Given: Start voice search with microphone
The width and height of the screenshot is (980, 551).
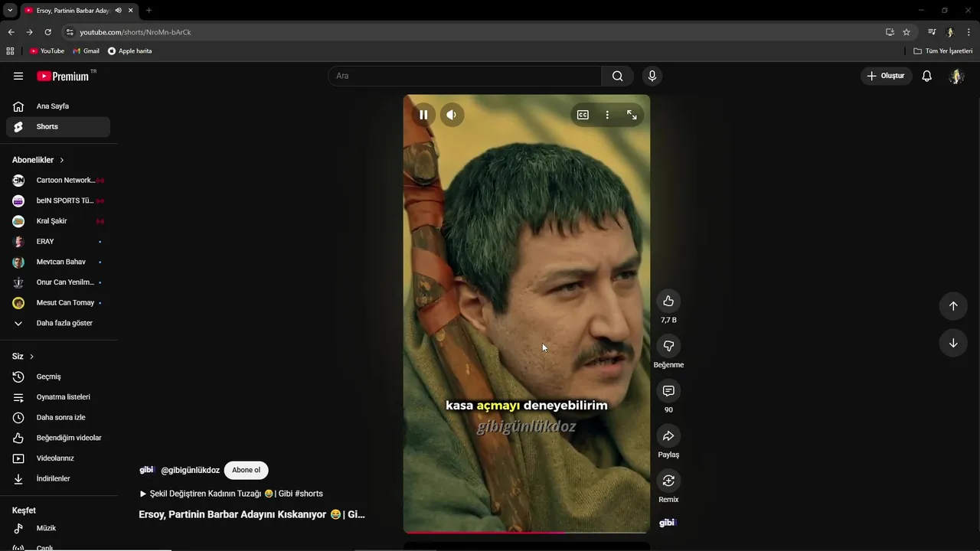Looking at the screenshot, I should click(x=652, y=76).
